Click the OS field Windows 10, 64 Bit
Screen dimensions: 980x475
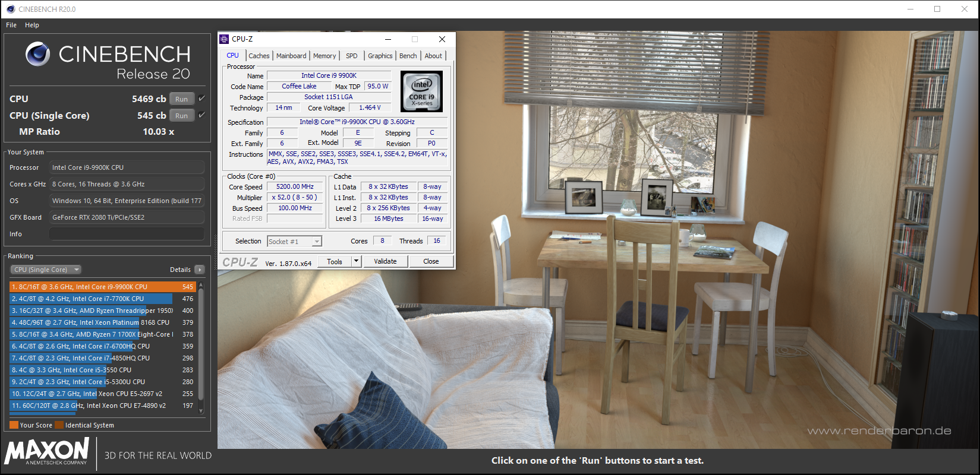click(x=127, y=201)
